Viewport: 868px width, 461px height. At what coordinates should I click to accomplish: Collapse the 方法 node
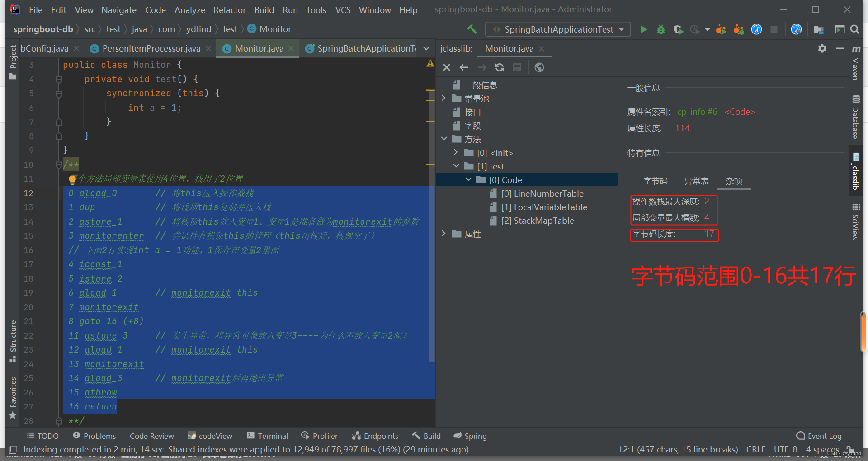[443, 139]
